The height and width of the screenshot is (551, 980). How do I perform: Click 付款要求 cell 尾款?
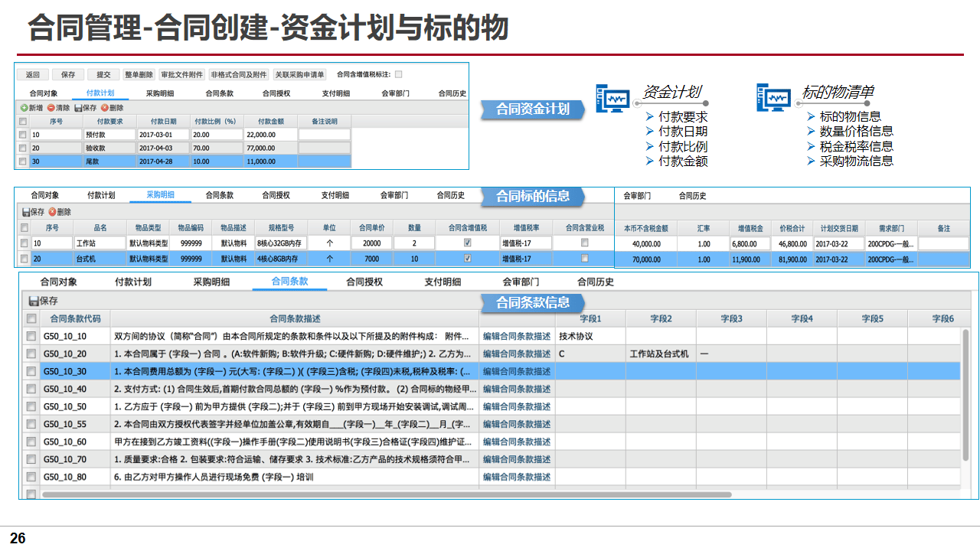point(109,161)
